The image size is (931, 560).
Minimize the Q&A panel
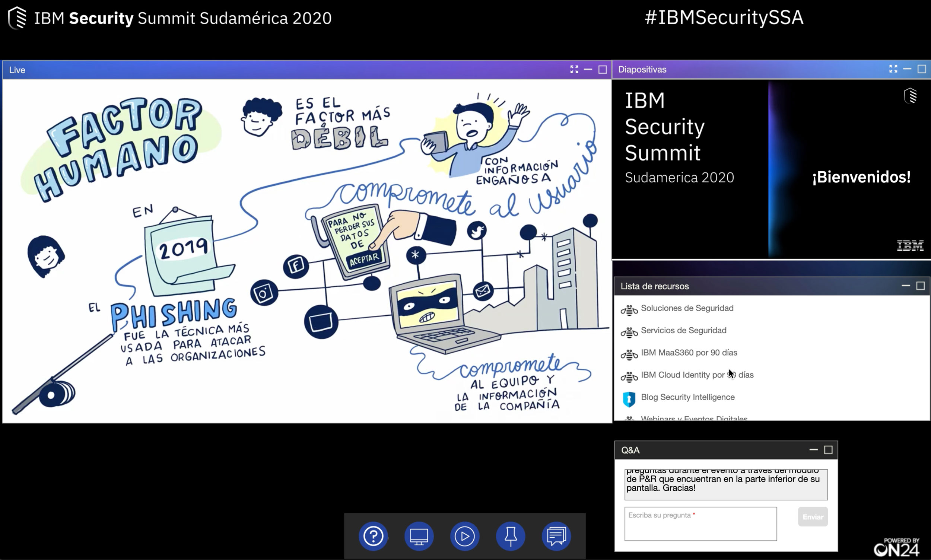coord(814,449)
